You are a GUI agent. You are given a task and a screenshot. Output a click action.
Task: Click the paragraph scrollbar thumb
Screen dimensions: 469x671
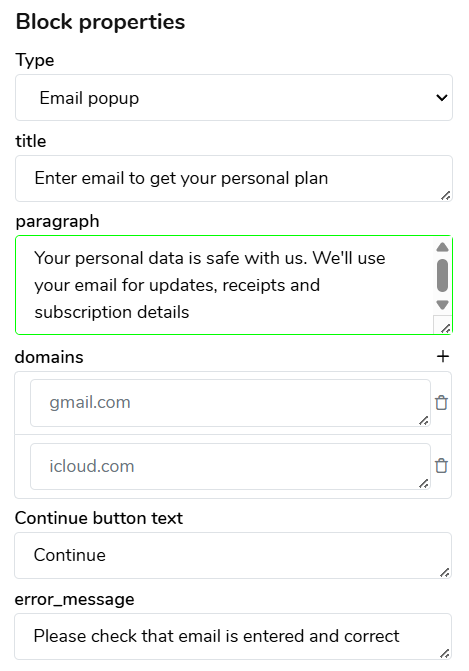click(x=442, y=275)
